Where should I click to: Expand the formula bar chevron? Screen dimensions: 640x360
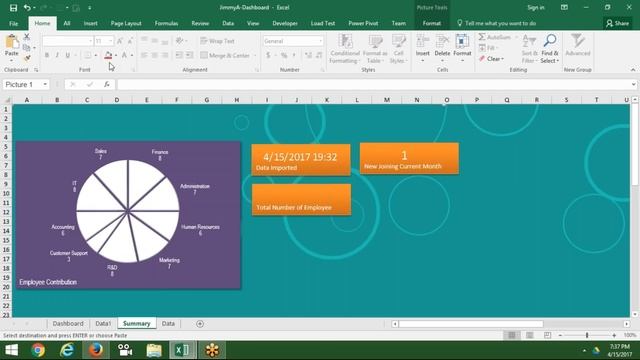pos(633,84)
